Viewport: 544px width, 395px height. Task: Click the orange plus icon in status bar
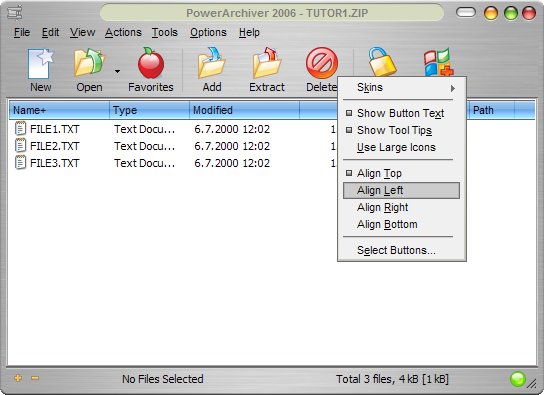(x=18, y=378)
